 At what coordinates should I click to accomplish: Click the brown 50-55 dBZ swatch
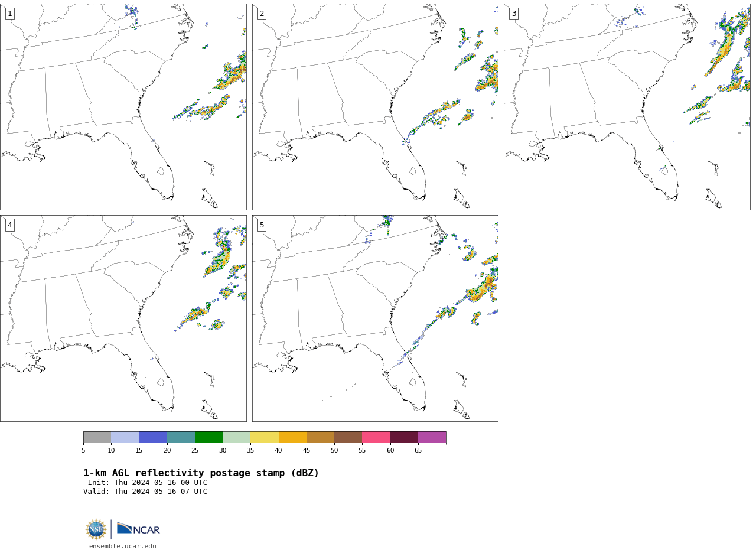(x=348, y=437)
